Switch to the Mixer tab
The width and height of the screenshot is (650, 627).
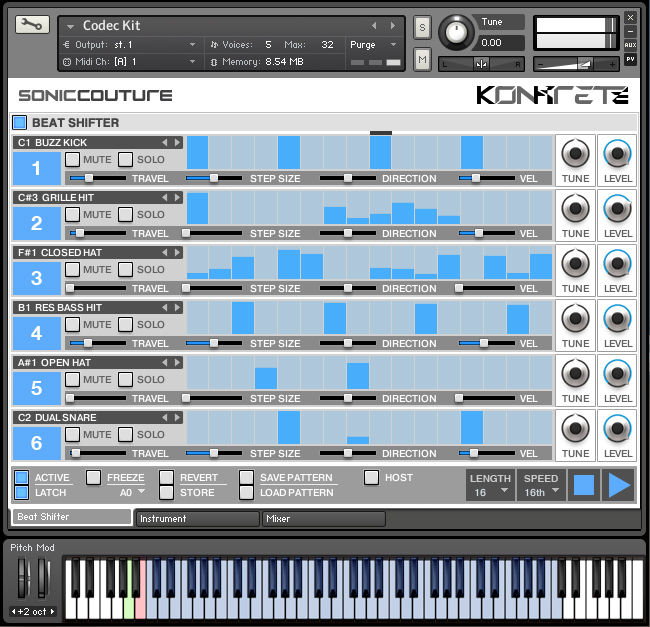324,519
